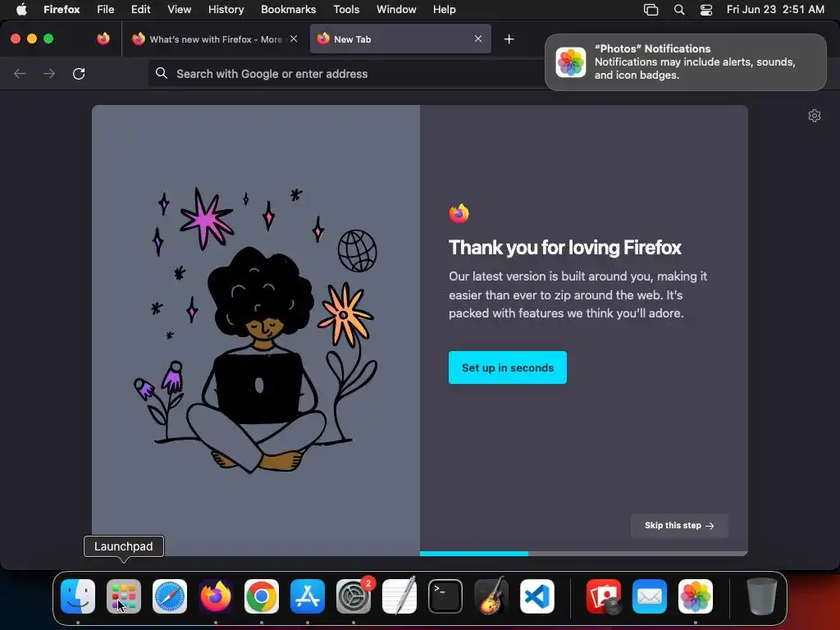Click the search magnifier in address bar

pyautogui.click(x=162, y=73)
